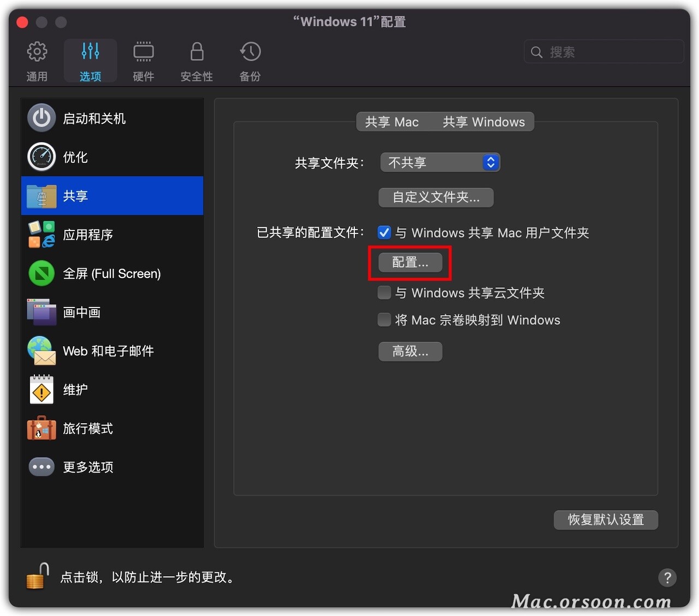
Task: Click the 全屏 (Full Screen) green icon
Action: click(42, 273)
